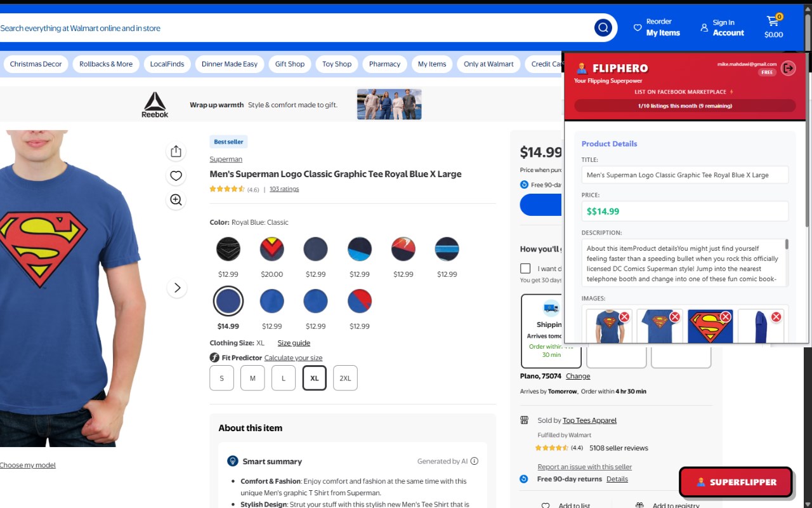Click Calculate your size link
Viewport: 812px width, 508px height.
coord(293,358)
